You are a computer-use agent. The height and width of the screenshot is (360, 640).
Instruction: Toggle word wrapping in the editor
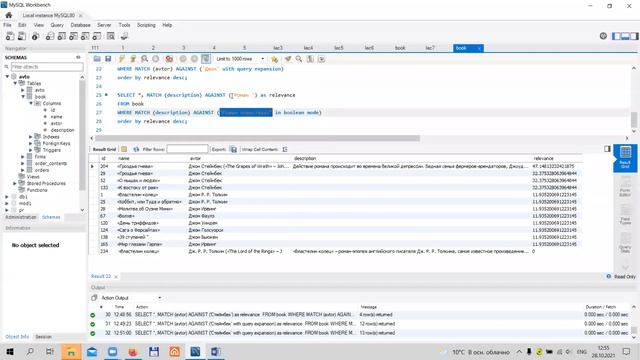322,59
